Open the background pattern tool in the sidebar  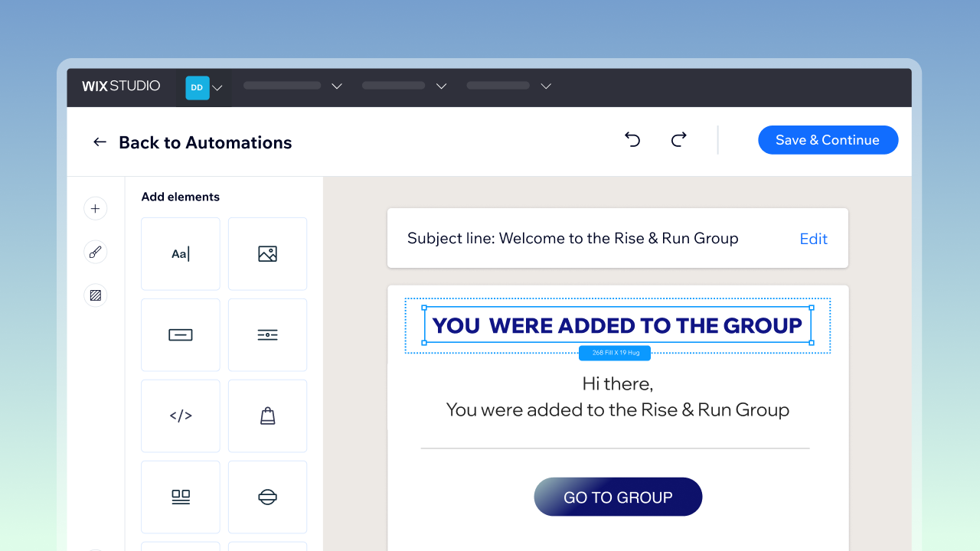click(x=95, y=295)
